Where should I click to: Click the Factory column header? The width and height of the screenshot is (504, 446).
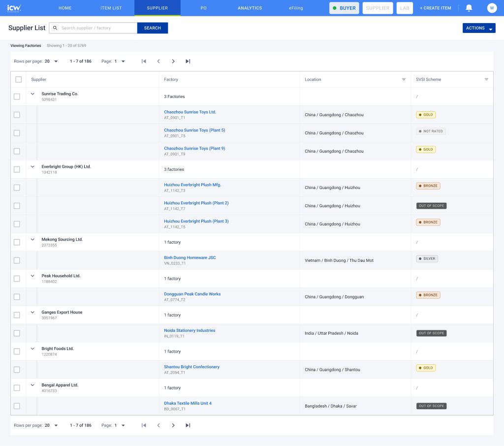tap(171, 79)
